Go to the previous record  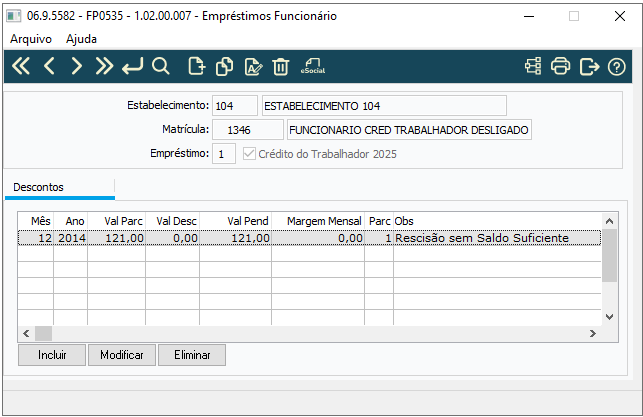49,66
